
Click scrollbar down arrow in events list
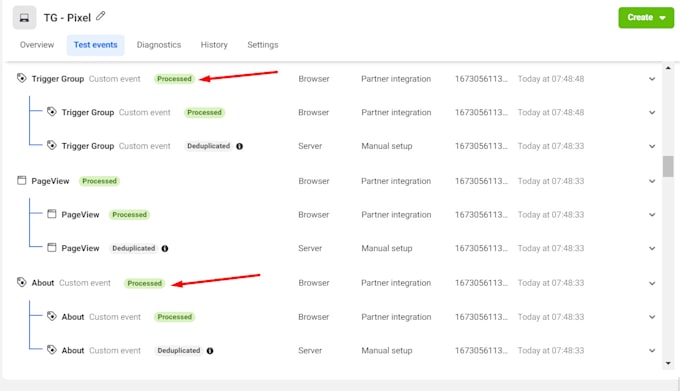pyautogui.click(x=668, y=363)
